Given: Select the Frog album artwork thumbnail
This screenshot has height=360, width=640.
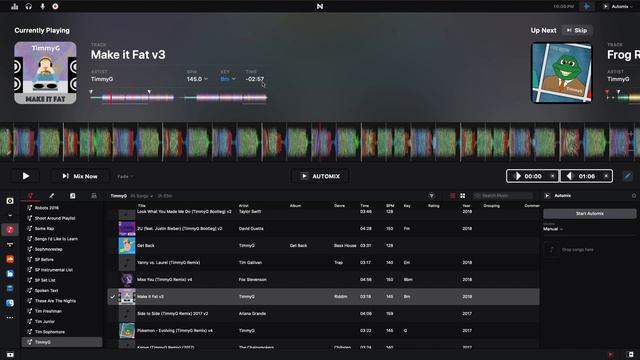Looking at the screenshot, I should pyautogui.click(x=561, y=73).
